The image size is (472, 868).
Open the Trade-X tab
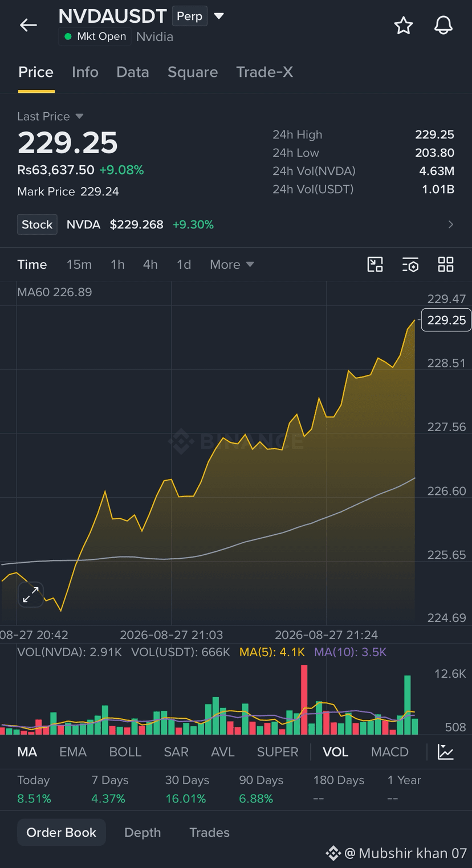(x=265, y=72)
